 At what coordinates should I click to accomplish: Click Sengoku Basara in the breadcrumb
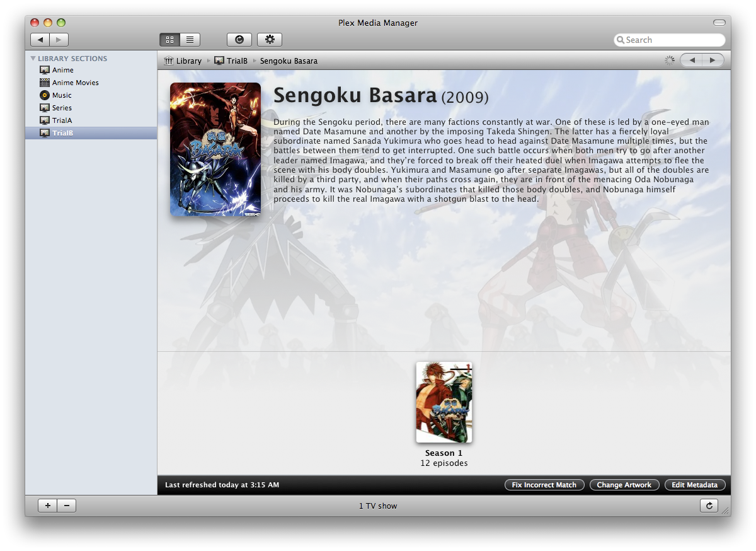[x=289, y=61]
